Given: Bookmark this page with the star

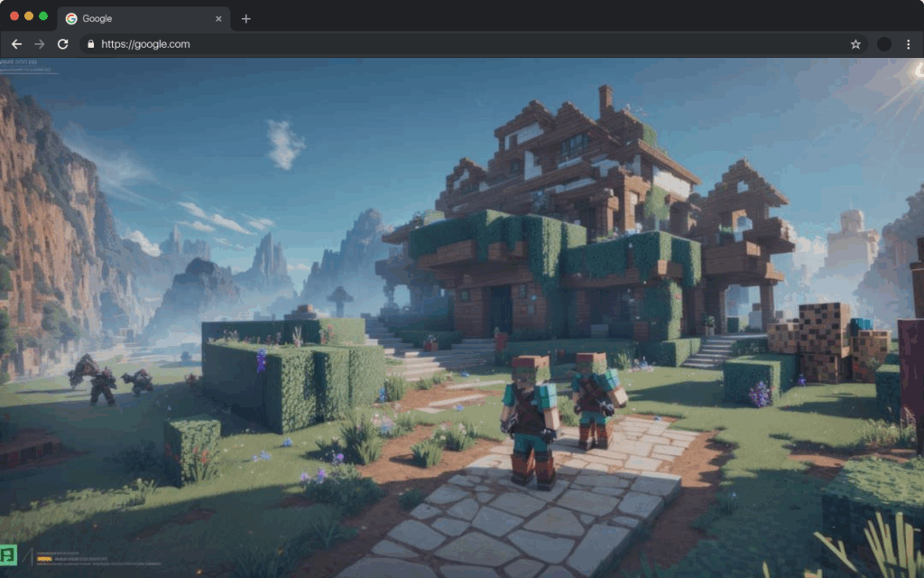Looking at the screenshot, I should tap(856, 43).
